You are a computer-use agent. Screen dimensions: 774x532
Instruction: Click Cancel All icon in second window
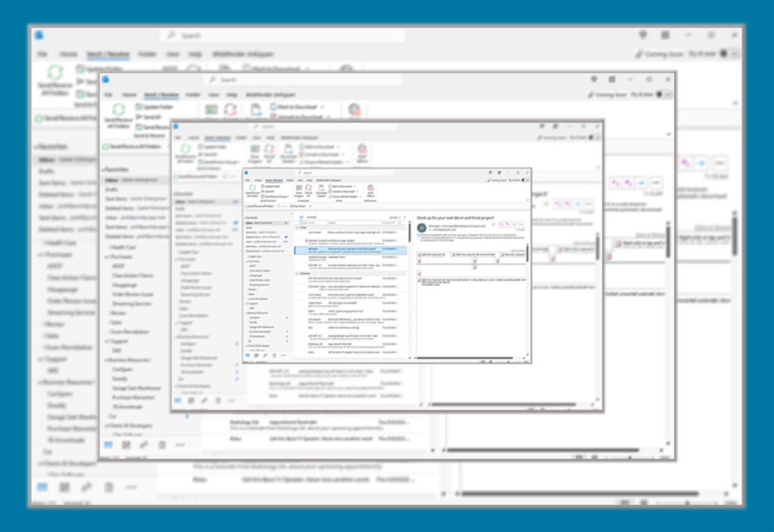point(230,110)
